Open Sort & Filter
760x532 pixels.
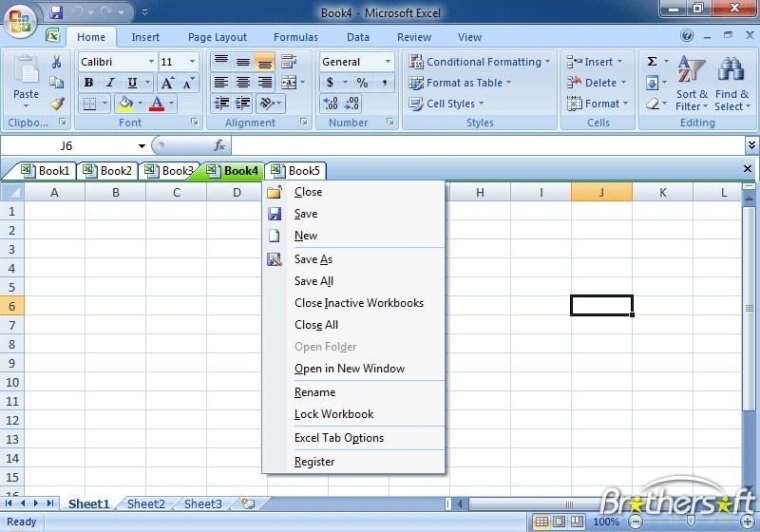click(692, 83)
